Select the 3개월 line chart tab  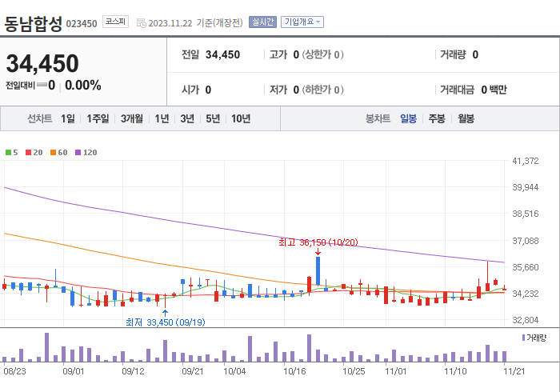[131, 118]
